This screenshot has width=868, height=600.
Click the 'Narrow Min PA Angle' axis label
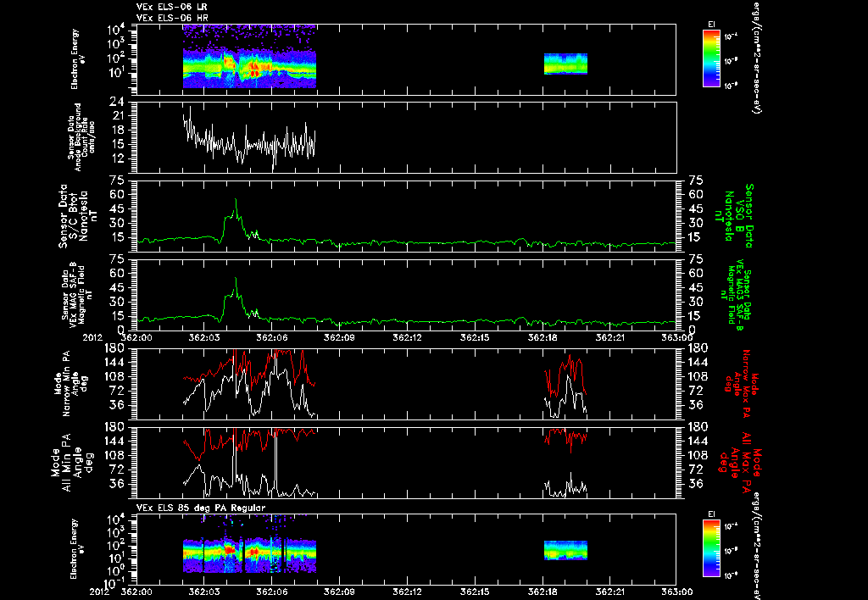pyautogui.click(x=71, y=383)
